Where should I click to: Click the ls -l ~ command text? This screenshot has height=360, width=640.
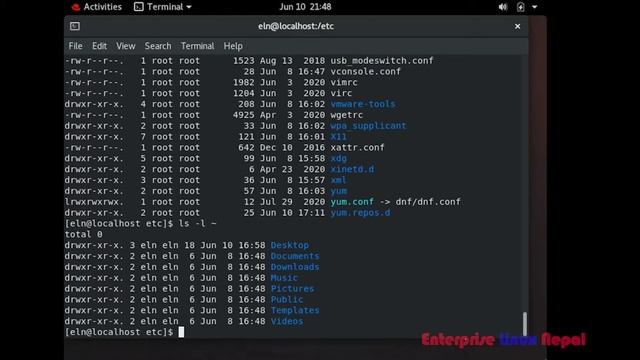(198, 224)
